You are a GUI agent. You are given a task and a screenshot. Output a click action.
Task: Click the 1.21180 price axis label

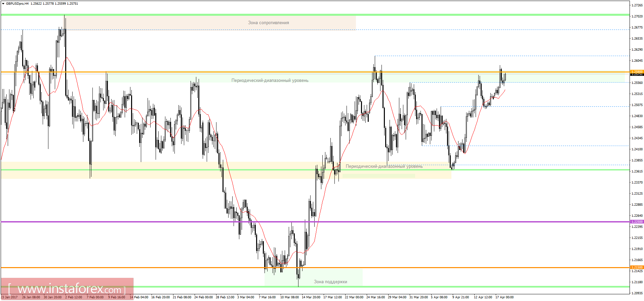click(x=637, y=282)
